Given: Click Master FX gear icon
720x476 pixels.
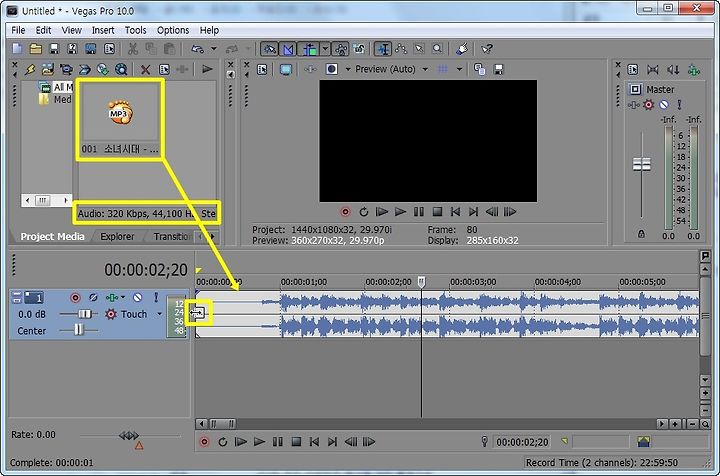Looking at the screenshot, I should point(648,105).
